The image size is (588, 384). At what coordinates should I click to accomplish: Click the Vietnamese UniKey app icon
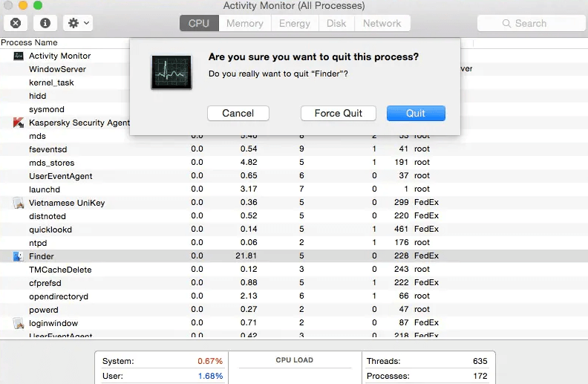tap(18, 203)
